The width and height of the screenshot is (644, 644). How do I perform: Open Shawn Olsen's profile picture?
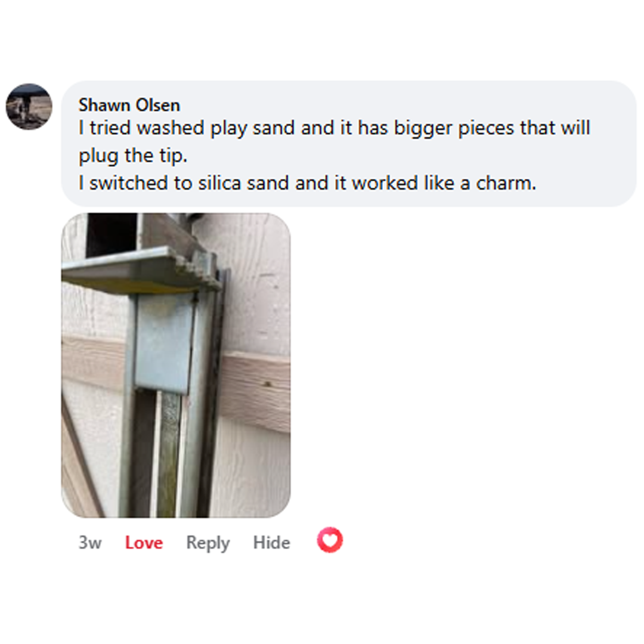[x=29, y=107]
